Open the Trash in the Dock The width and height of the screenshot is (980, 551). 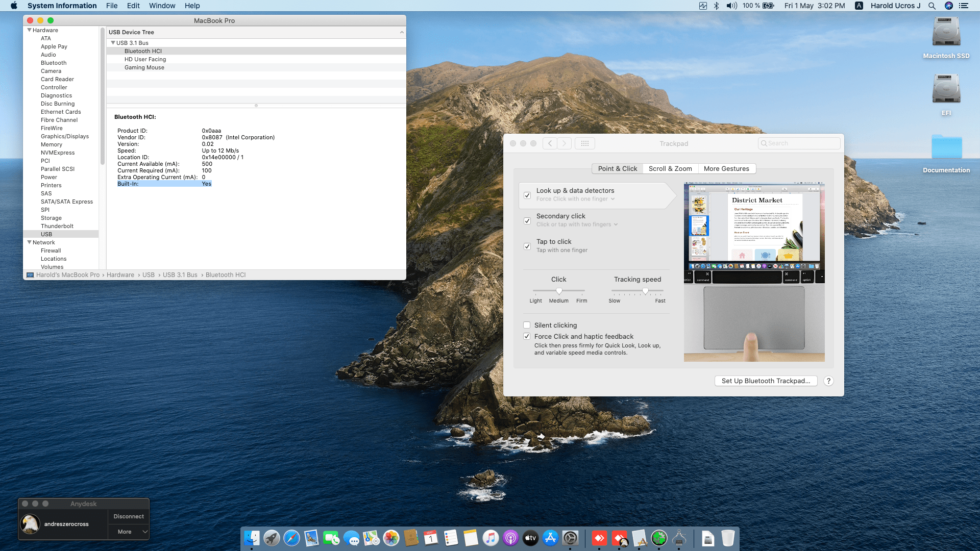[x=728, y=538]
